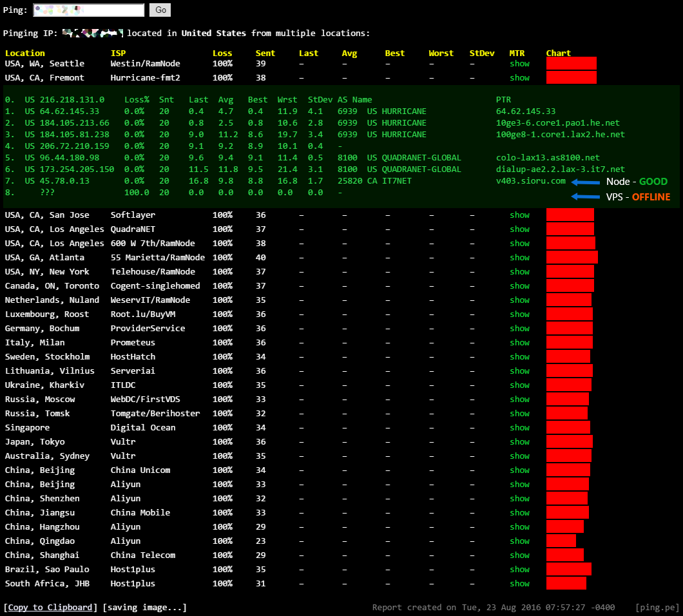This screenshot has width=683, height=616.
Task: Click the Ping IP input field
Action: (88, 10)
